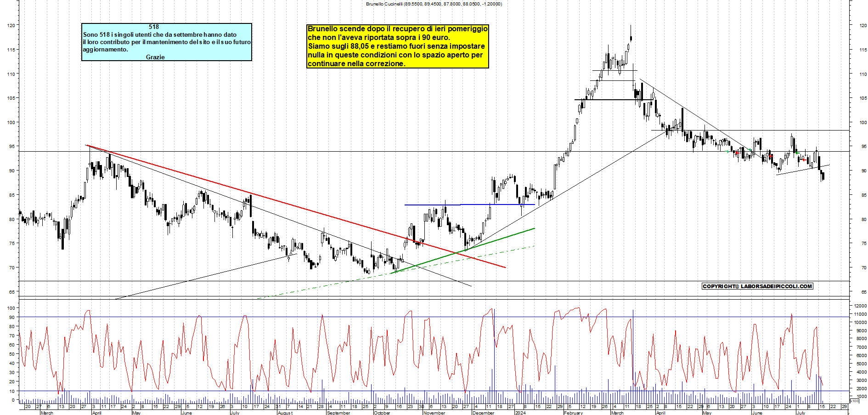Select the "October" month label

click(x=382, y=413)
